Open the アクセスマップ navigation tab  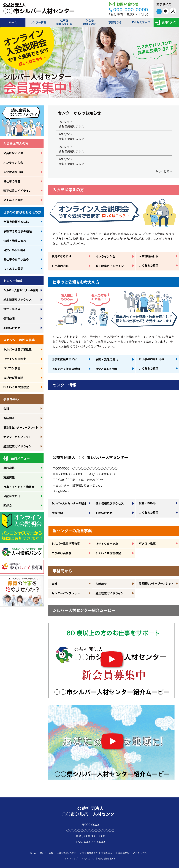pyautogui.click(x=141, y=23)
